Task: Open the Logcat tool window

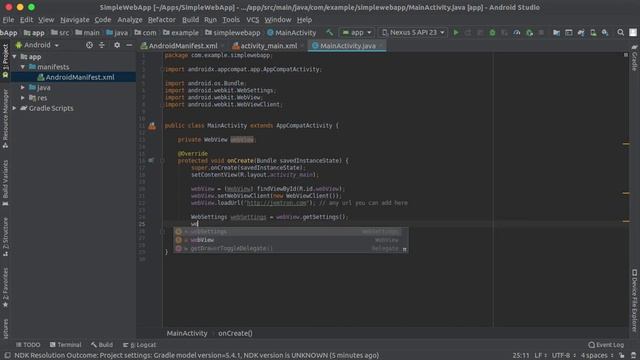Action: point(139,345)
